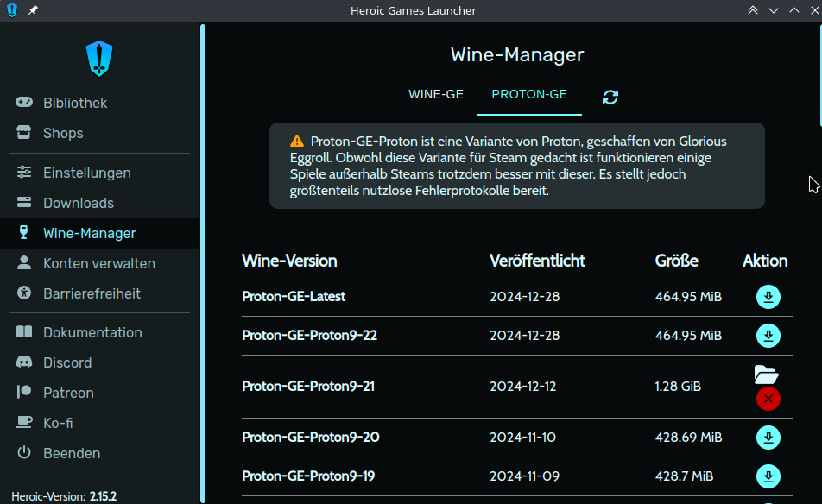Click the storefront icon beside Shops
This screenshot has width=822, height=504.
pos(24,132)
